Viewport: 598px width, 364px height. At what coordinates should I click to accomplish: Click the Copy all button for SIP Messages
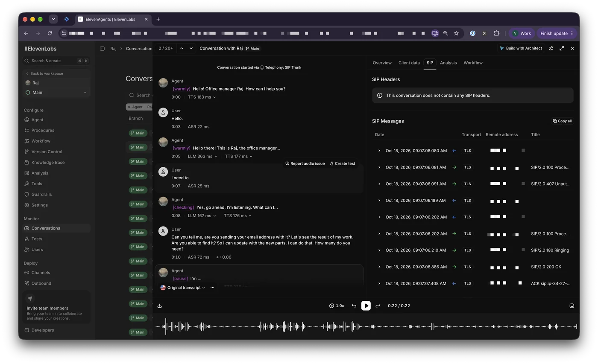pyautogui.click(x=562, y=121)
